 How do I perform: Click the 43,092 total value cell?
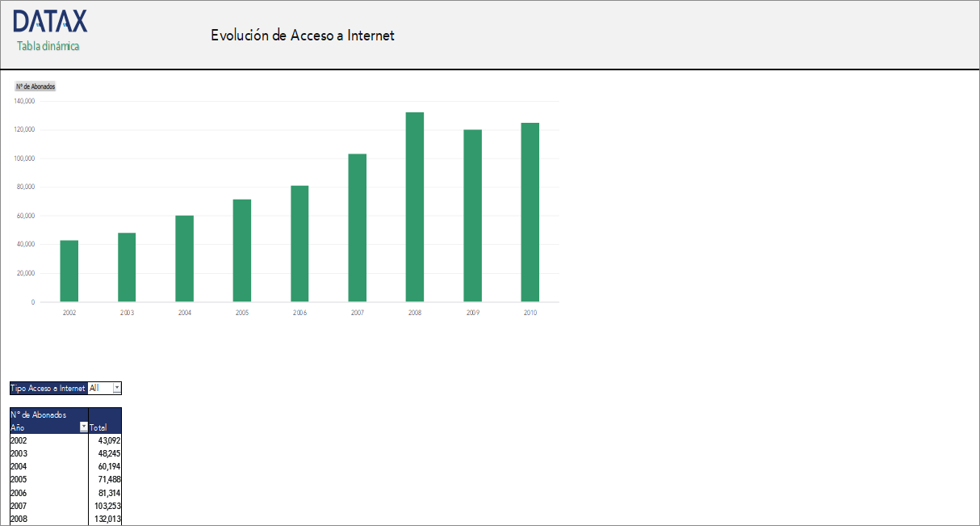[x=108, y=440]
